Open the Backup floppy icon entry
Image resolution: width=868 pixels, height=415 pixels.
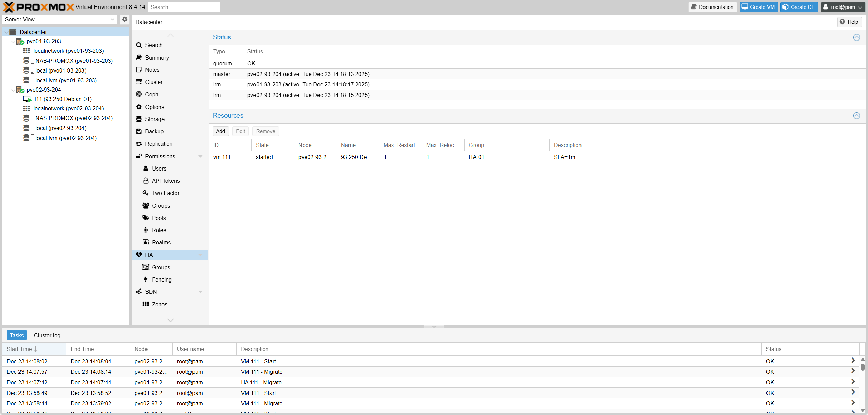pos(139,131)
